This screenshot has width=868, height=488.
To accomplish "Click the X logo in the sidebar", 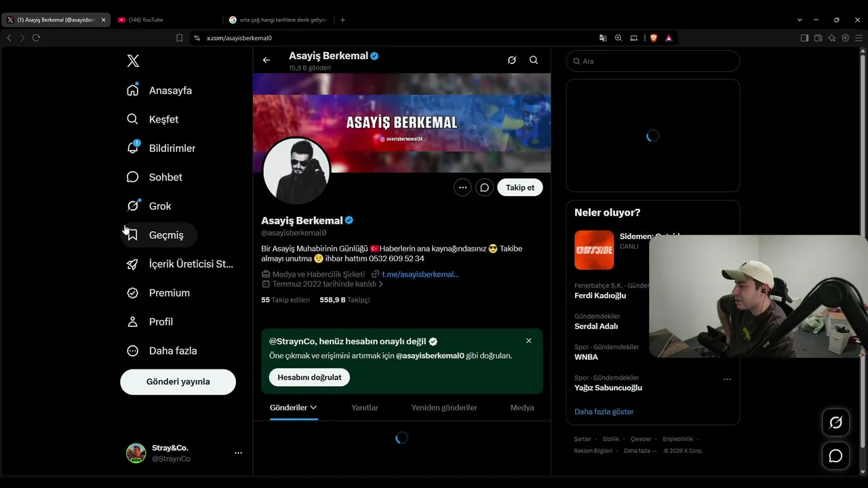I will (133, 61).
